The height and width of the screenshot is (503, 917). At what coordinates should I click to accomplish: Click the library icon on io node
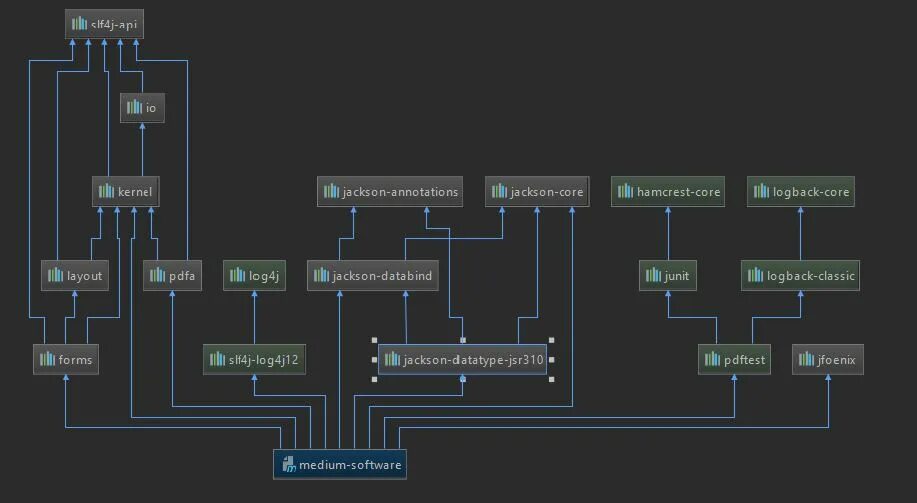(x=135, y=107)
